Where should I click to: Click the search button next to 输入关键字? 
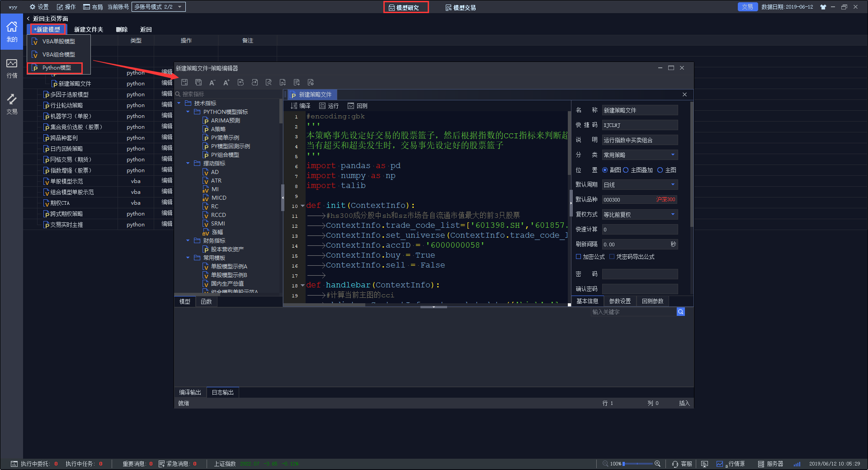pyautogui.click(x=680, y=312)
